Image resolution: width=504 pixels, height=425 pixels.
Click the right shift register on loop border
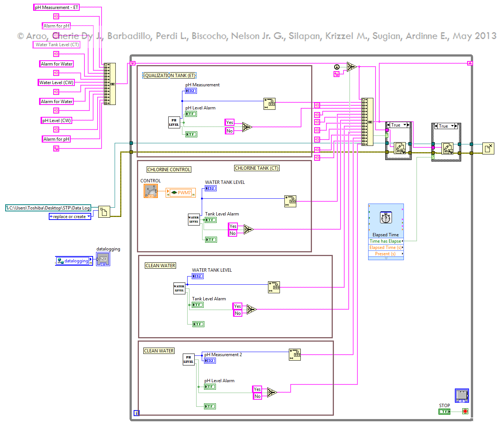470,63
